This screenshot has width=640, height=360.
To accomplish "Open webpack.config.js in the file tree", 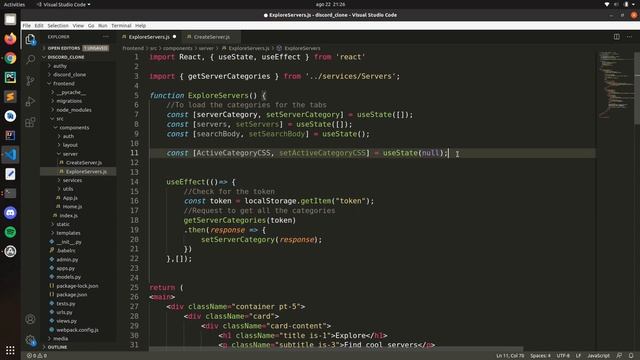I will pyautogui.click(x=77, y=330).
